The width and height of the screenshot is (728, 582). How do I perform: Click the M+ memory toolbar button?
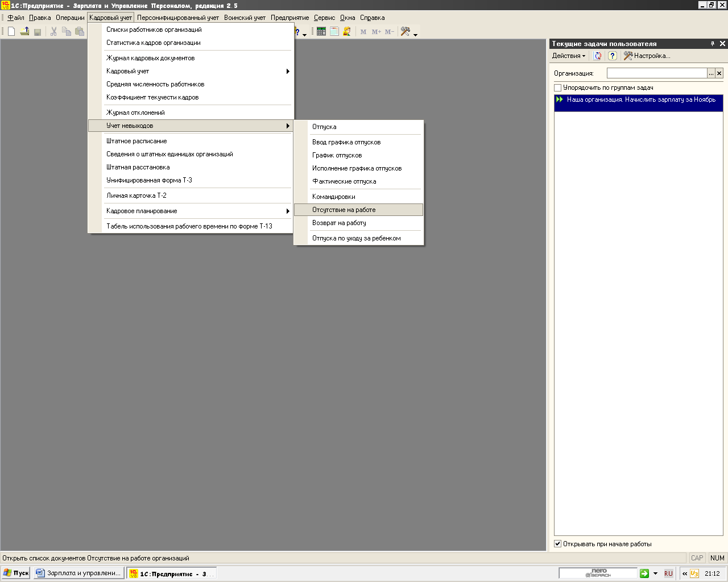[377, 32]
